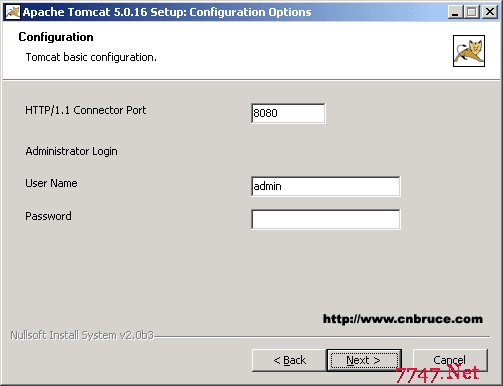Go to the next setup step

364,360
